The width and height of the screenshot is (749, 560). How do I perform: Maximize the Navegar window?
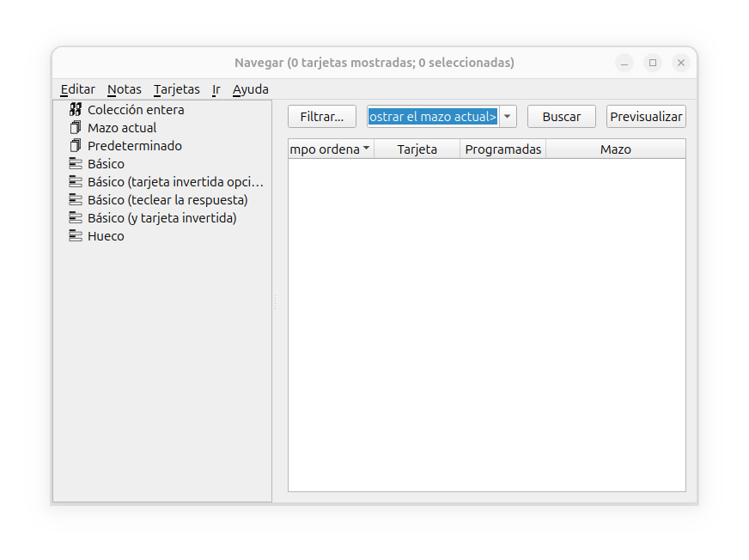(x=653, y=63)
